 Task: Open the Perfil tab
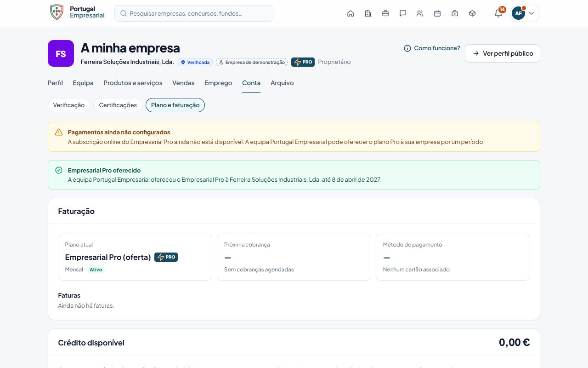pyautogui.click(x=55, y=83)
